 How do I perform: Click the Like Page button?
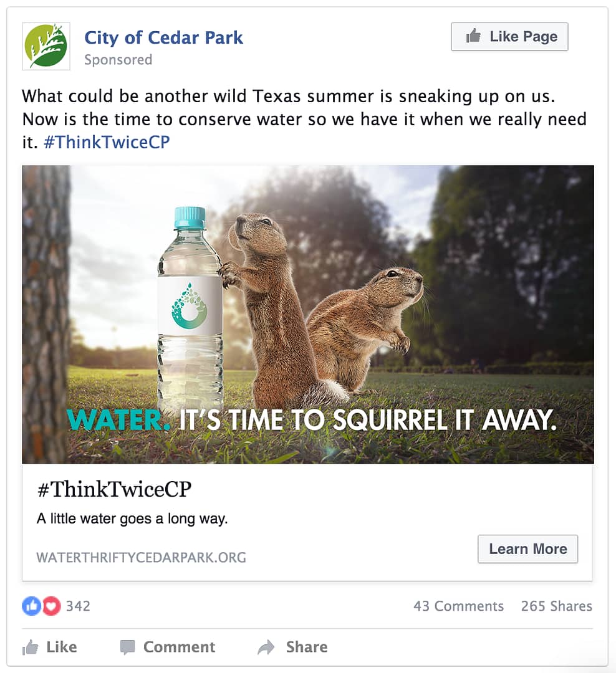point(509,37)
